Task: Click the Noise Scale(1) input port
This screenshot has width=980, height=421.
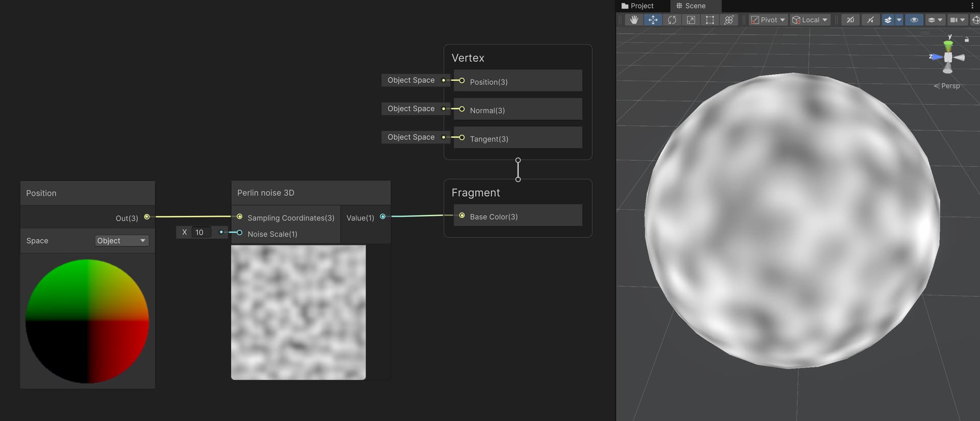Action: click(239, 233)
